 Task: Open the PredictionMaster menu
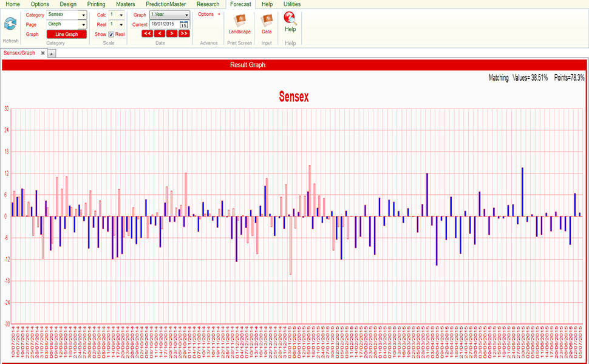166,4
